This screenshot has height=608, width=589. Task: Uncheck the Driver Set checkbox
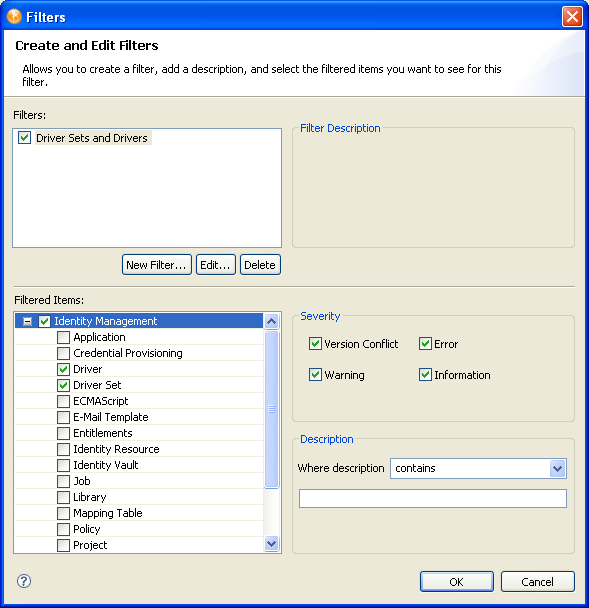tap(63, 385)
